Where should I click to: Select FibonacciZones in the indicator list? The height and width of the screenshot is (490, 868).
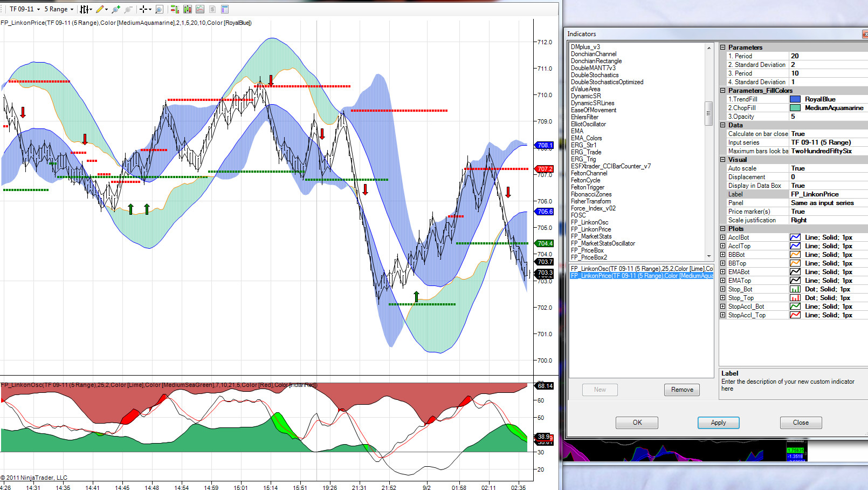(x=591, y=194)
